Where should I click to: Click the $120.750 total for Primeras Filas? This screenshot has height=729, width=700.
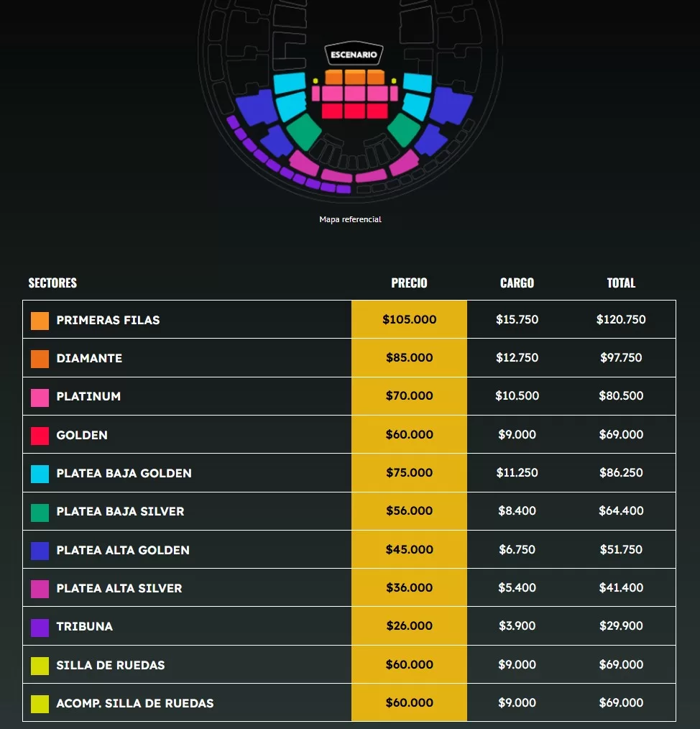pos(621,320)
